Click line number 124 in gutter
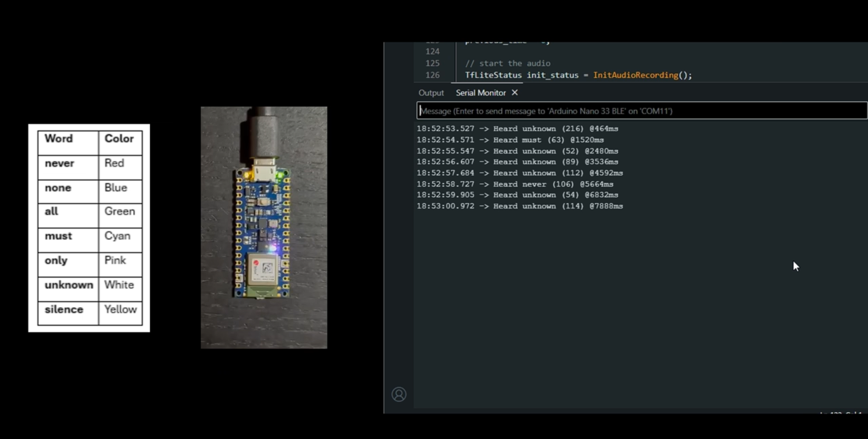This screenshot has width=868, height=439. [432, 52]
